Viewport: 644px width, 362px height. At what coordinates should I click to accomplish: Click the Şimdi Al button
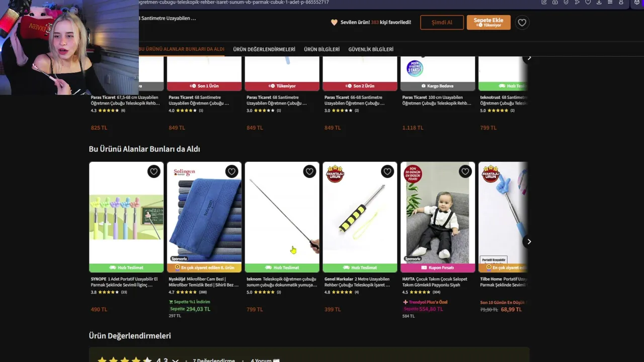tap(442, 22)
